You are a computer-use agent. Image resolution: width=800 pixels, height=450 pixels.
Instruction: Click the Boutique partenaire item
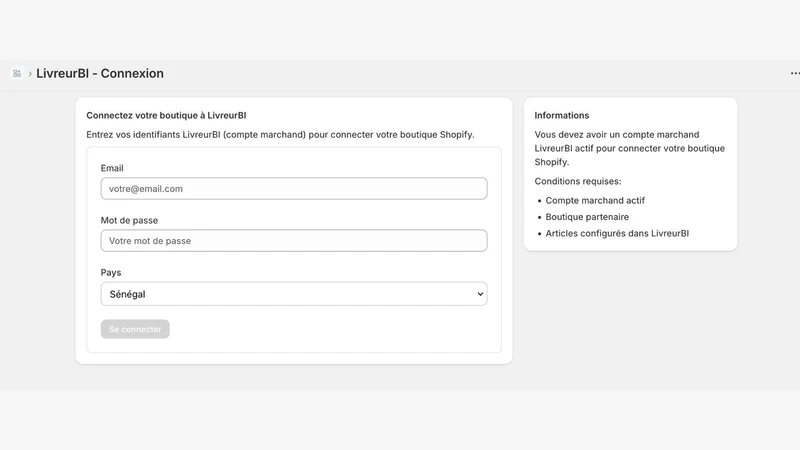click(x=587, y=217)
